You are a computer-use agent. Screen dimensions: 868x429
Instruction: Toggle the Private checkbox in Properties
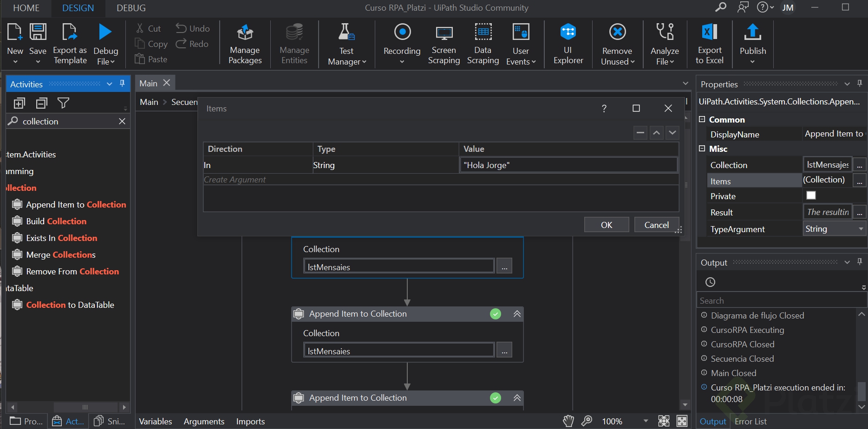811,195
